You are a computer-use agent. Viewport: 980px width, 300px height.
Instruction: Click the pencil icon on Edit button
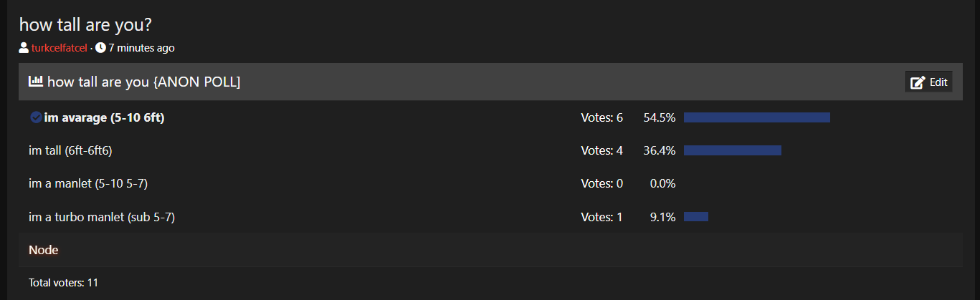point(918,82)
